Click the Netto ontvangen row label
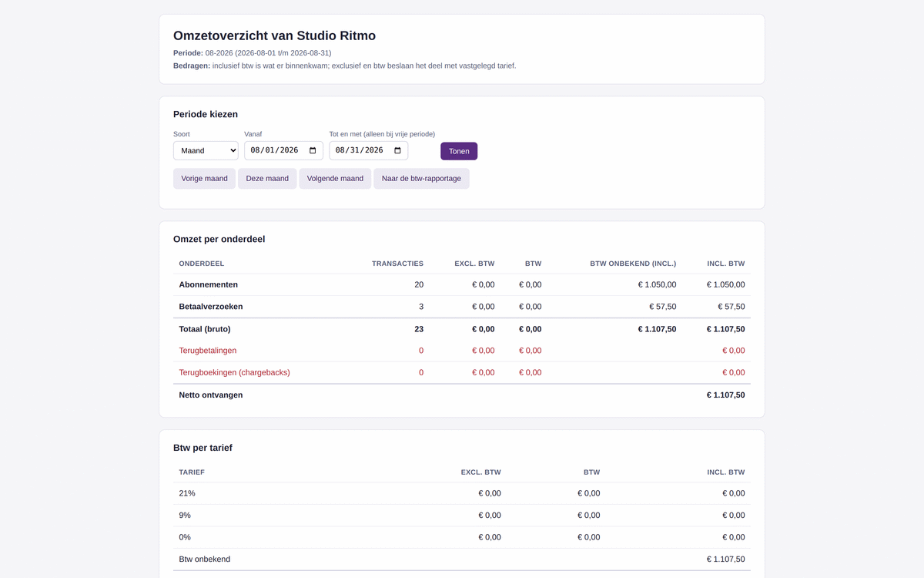Screen dimensions: 924x578 coord(211,395)
